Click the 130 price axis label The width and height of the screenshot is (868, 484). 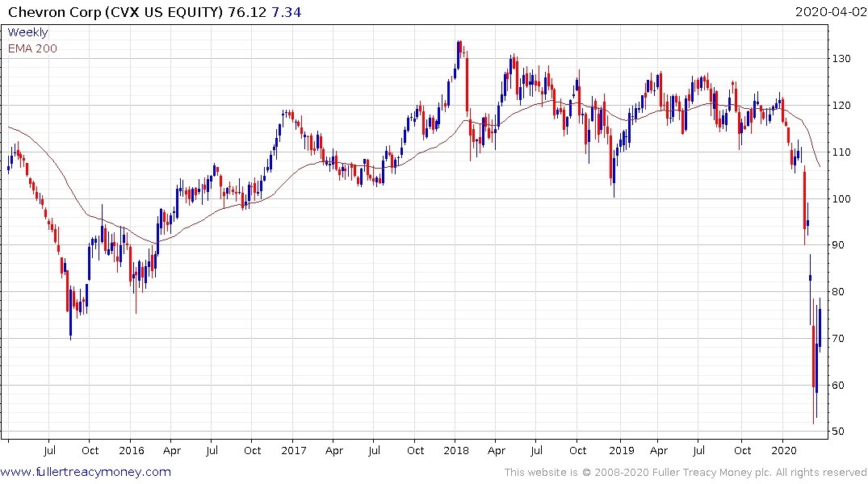point(841,59)
